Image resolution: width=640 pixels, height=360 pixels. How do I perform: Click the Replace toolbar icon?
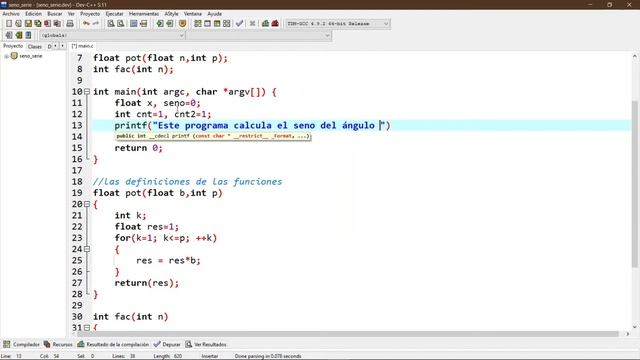pyautogui.click(x=121, y=24)
